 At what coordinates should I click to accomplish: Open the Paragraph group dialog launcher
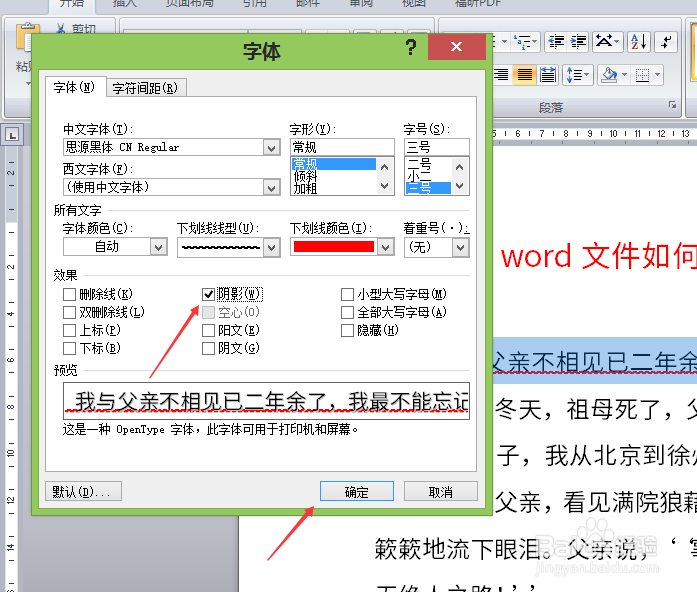pyautogui.click(x=672, y=105)
